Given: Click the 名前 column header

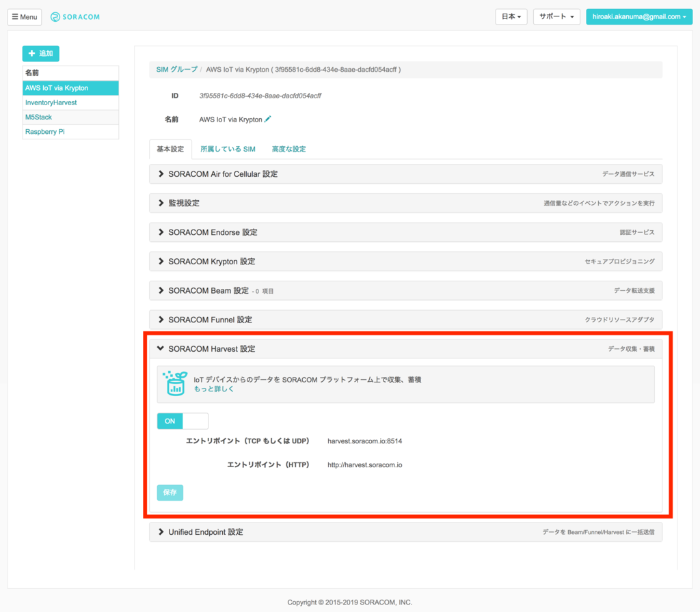Looking at the screenshot, I should pos(70,72).
